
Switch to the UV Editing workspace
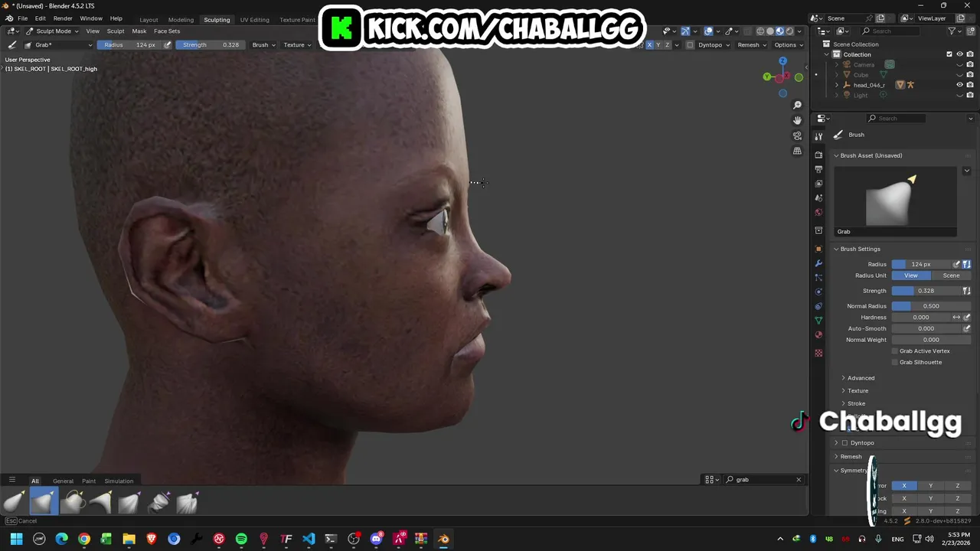point(254,20)
